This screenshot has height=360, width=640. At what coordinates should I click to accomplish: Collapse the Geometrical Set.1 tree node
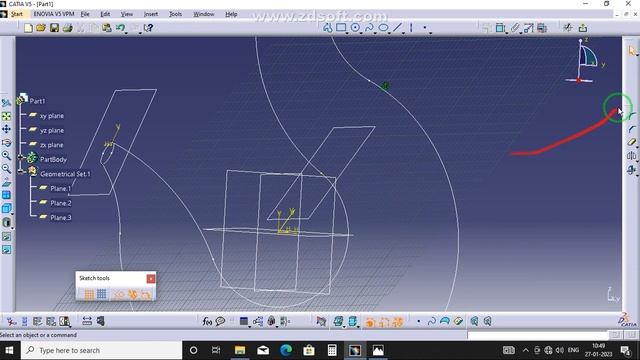[20, 171]
